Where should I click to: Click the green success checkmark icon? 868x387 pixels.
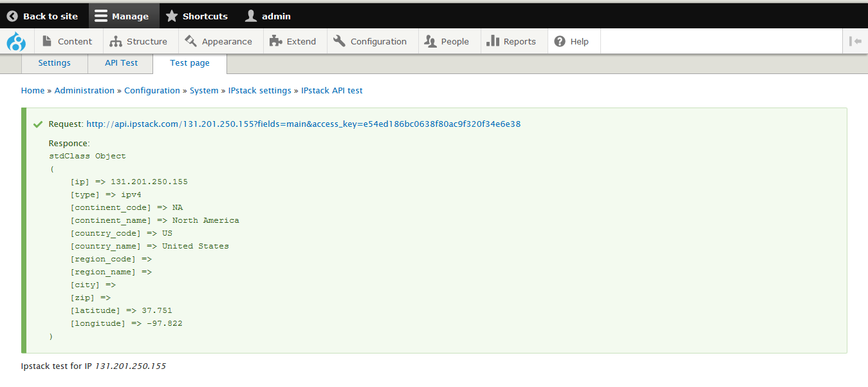pyautogui.click(x=38, y=124)
